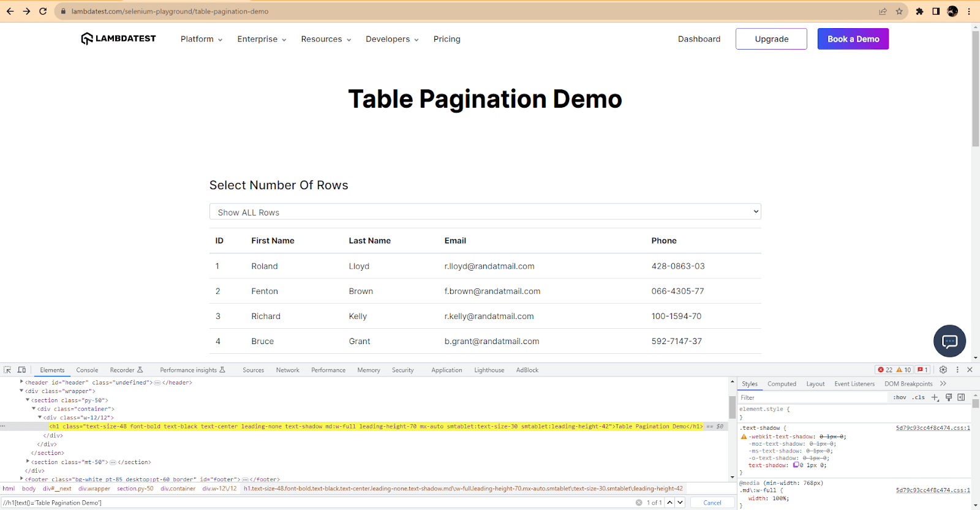Open the live chat bubble icon
The width and height of the screenshot is (980, 510).
pos(949,341)
